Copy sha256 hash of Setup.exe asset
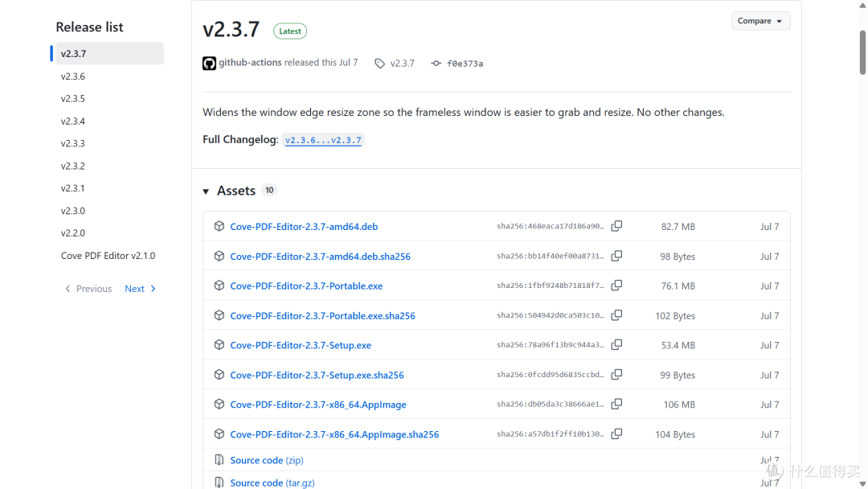This screenshot has width=868, height=489. click(616, 344)
